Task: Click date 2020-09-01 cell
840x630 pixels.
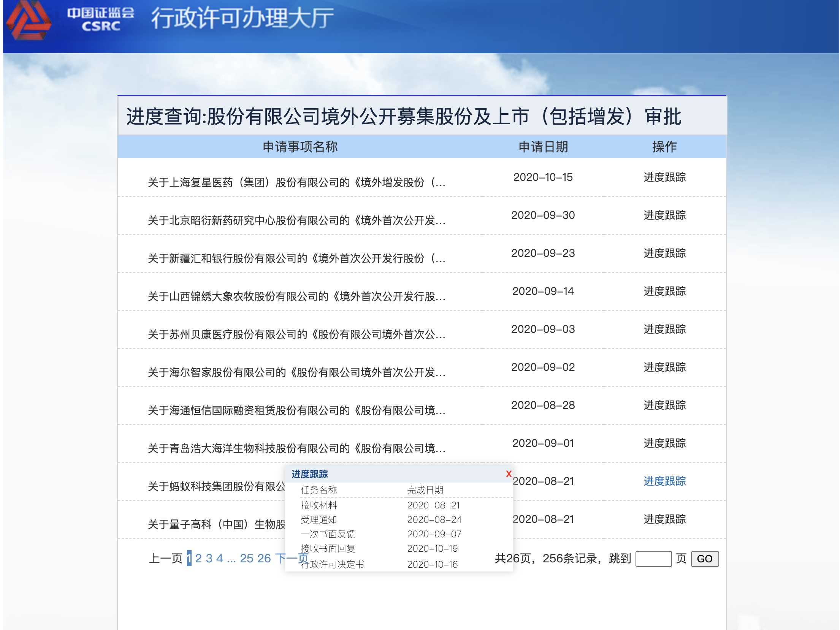Action: coord(543,443)
